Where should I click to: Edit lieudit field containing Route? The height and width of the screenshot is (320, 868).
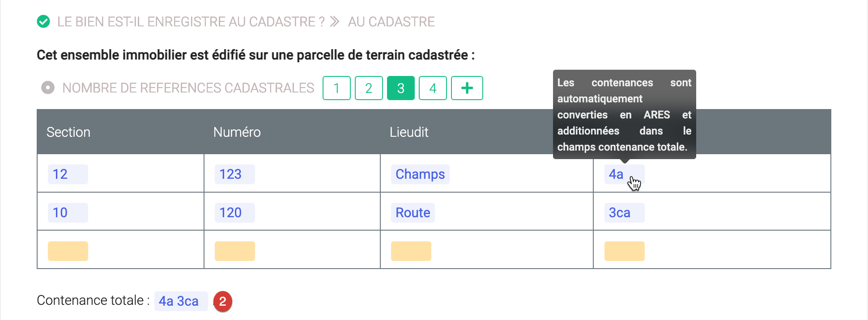[413, 213]
